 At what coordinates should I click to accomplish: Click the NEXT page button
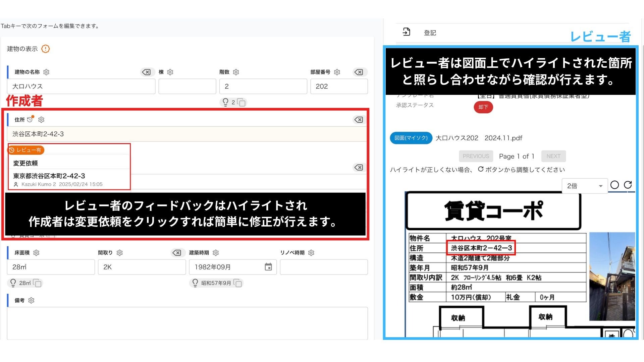(x=553, y=156)
